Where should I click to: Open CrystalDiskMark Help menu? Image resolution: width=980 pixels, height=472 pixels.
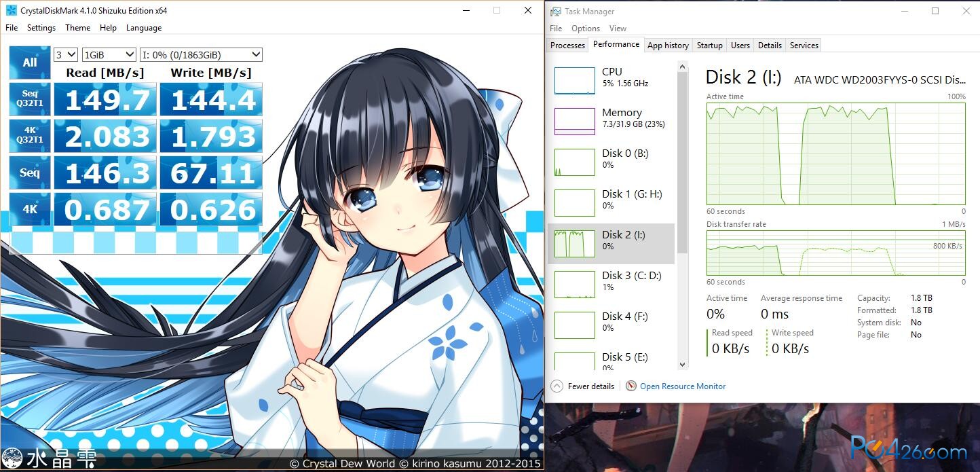pos(108,28)
